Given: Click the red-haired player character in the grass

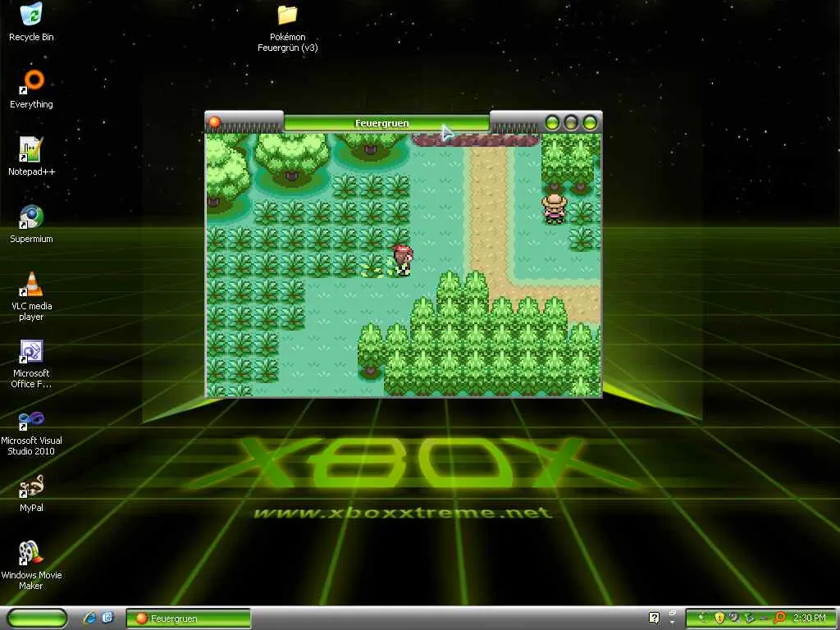Looking at the screenshot, I should pyautogui.click(x=402, y=260).
